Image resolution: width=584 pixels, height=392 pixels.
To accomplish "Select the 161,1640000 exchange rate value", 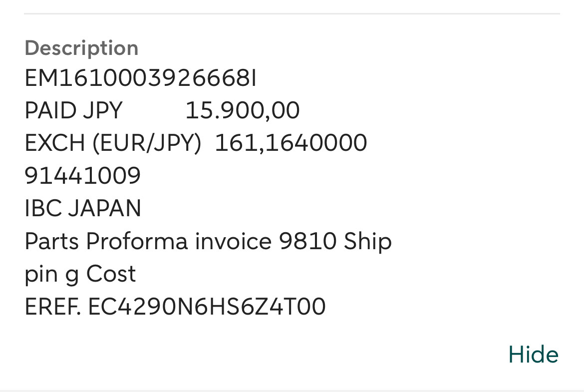I will [292, 143].
